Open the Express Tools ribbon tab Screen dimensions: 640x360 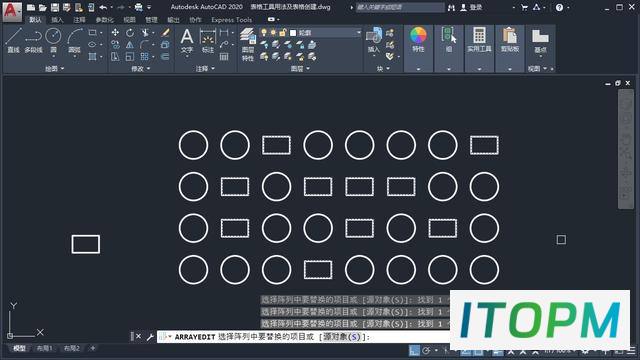coord(231,20)
